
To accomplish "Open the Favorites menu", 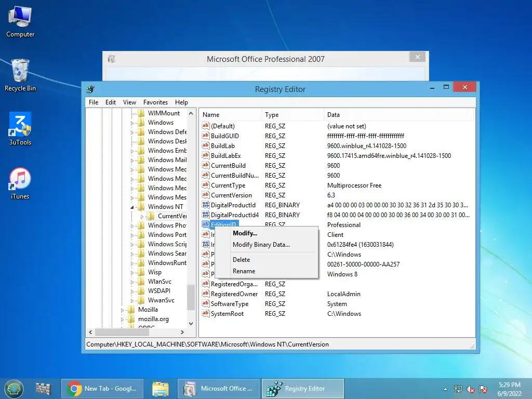I will point(155,102).
